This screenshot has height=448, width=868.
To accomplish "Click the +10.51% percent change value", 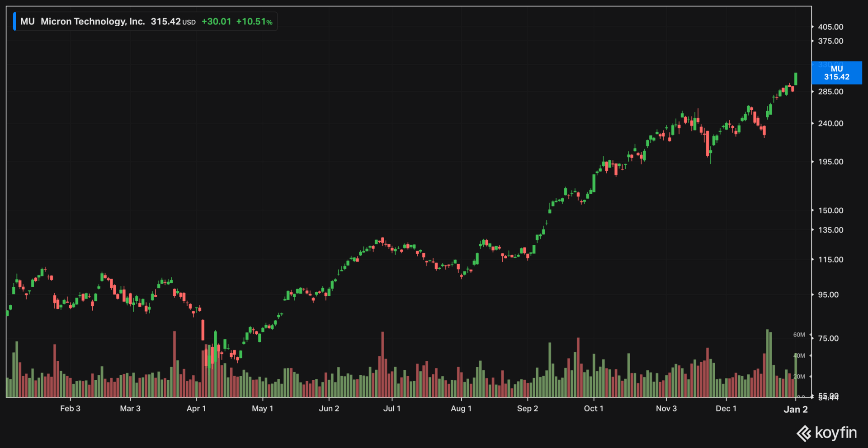I will 255,21.
